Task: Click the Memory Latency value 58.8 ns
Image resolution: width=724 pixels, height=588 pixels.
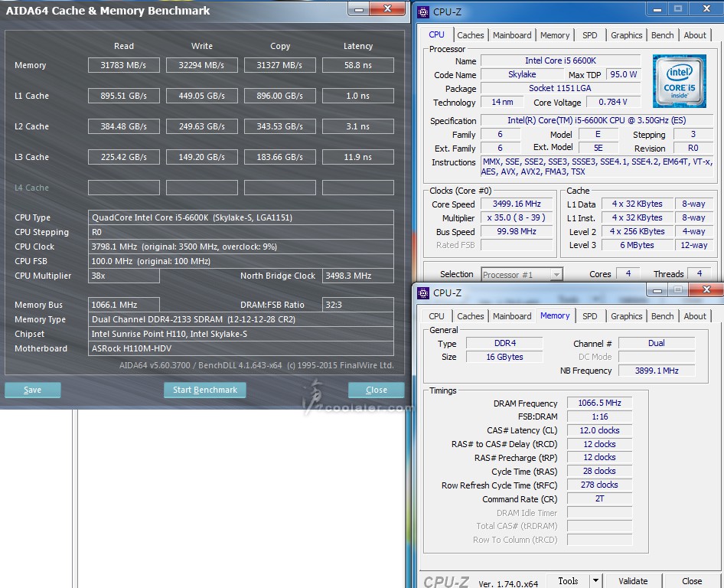Action: click(358, 65)
